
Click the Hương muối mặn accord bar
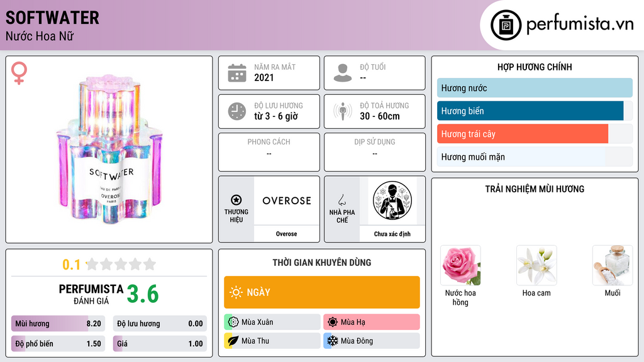coord(535,156)
